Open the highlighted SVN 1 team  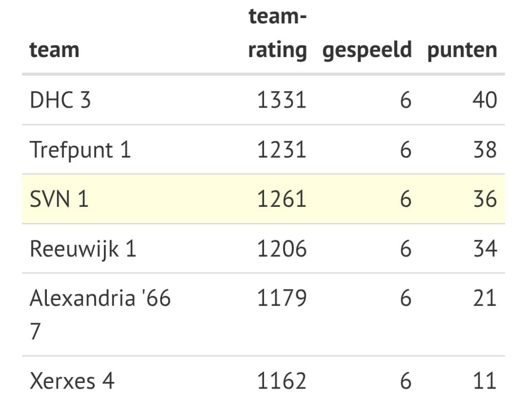[59, 199]
